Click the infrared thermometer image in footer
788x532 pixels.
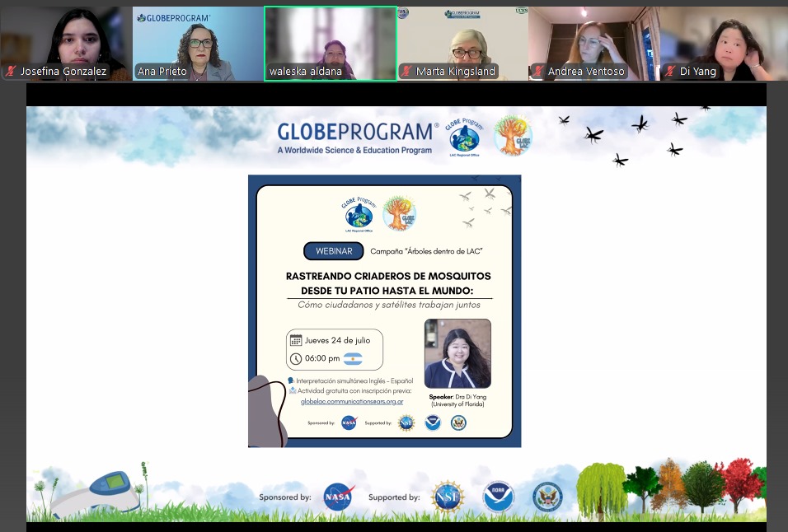pos(96,492)
